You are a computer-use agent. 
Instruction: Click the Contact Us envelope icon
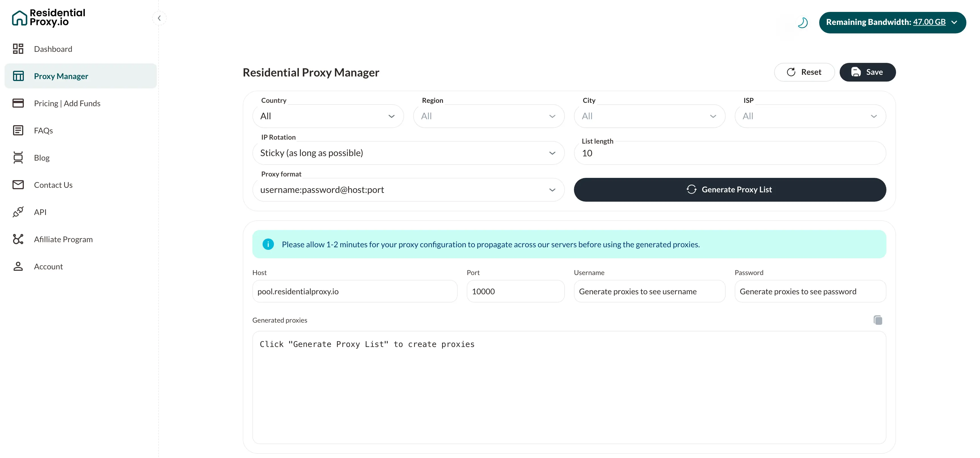(18, 185)
